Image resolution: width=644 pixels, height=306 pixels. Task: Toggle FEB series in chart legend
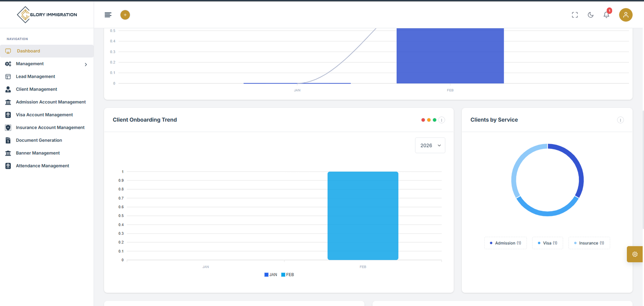[x=287, y=275]
